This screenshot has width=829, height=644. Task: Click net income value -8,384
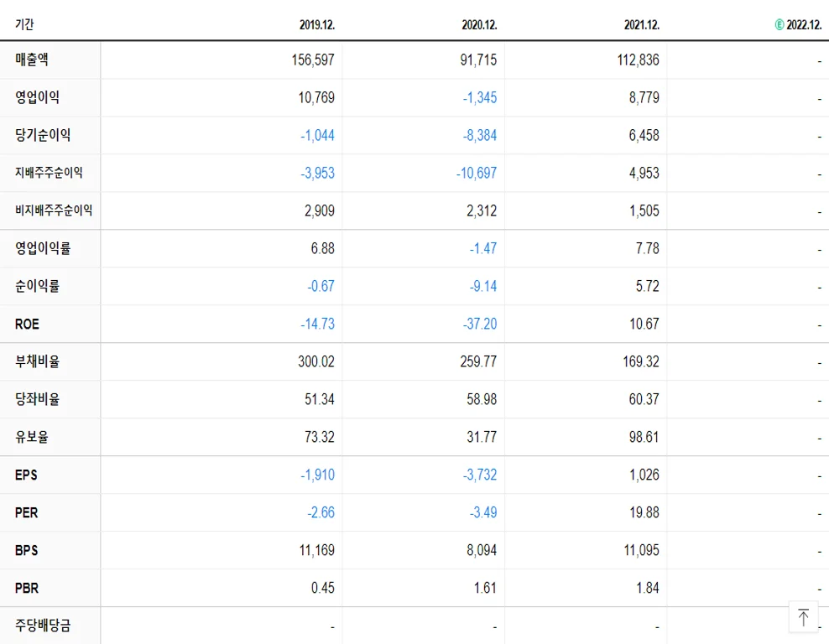pyautogui.click(x=480, y=135)
